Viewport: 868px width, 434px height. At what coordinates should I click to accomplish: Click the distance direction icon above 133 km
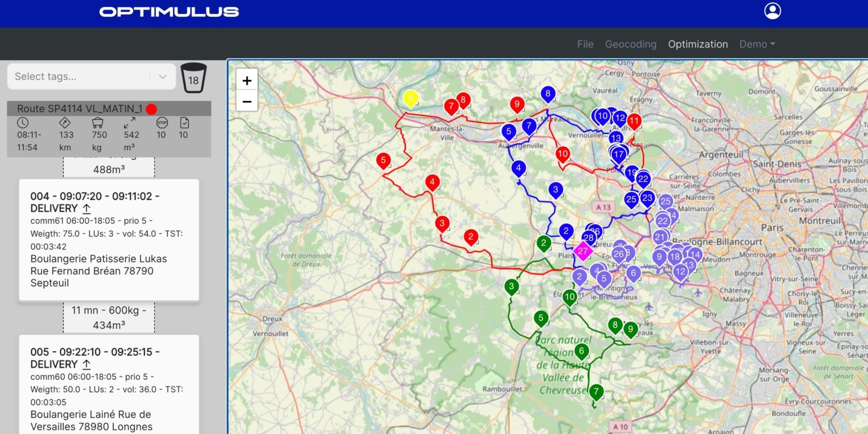tap(65, 123)
